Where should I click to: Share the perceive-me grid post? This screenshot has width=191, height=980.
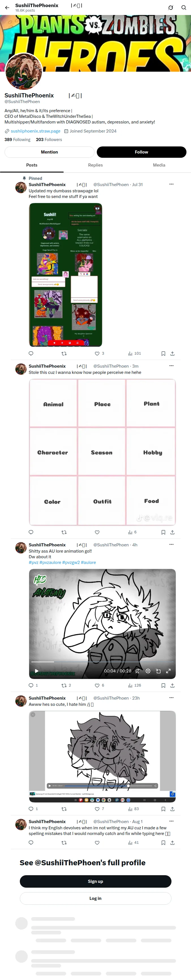pyautogui.click(x=172, y=532)
